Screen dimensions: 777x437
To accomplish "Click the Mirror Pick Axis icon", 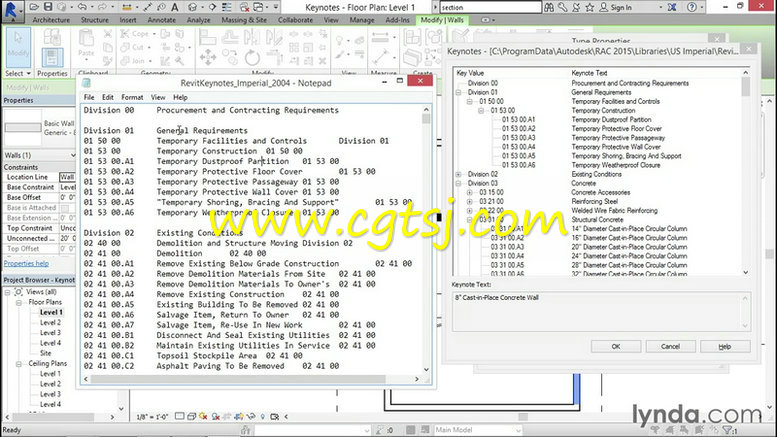I will pyautogui.click(x=252, y=37).
